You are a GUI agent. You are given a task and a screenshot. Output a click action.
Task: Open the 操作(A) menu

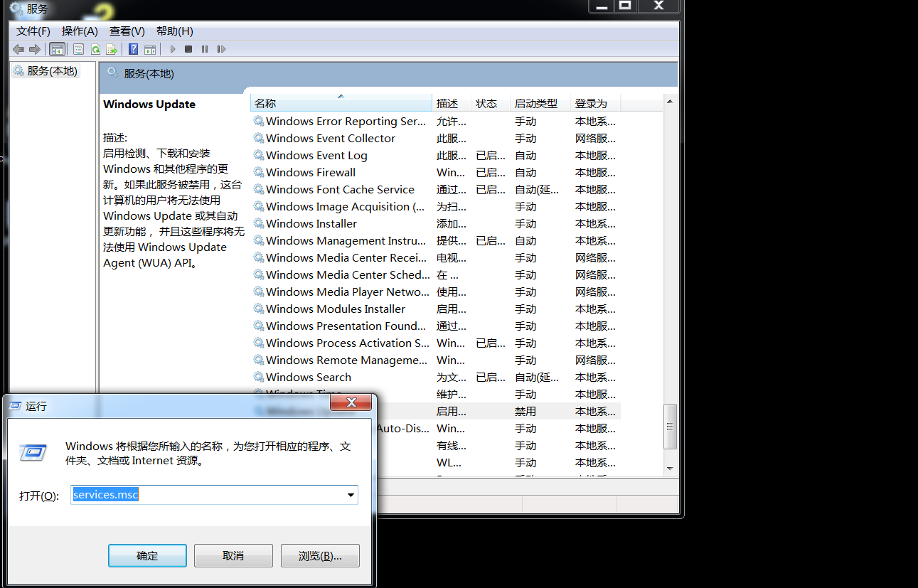tap(80, 31)
